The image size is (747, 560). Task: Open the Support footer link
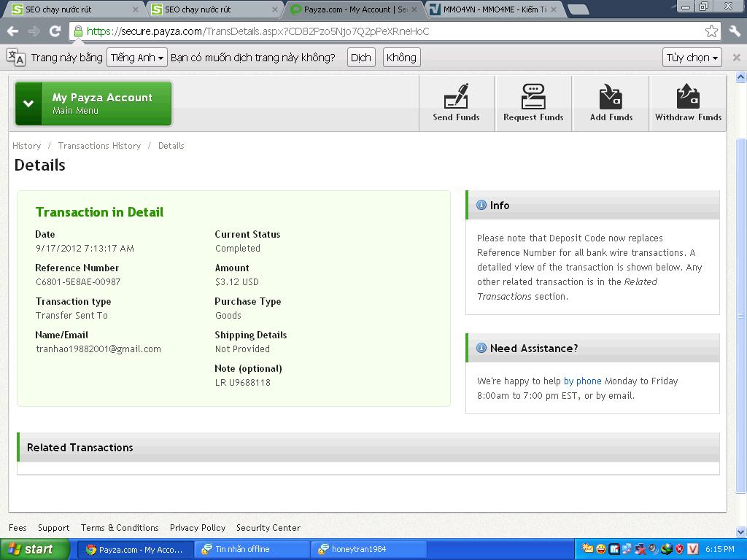pos(53,528)
